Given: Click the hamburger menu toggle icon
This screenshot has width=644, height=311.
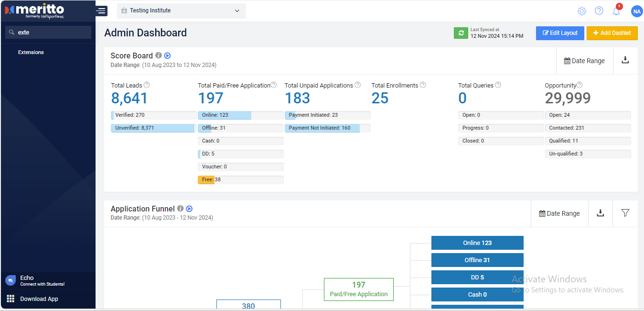Looking at the screenshot, I should [x=101, y=11].
